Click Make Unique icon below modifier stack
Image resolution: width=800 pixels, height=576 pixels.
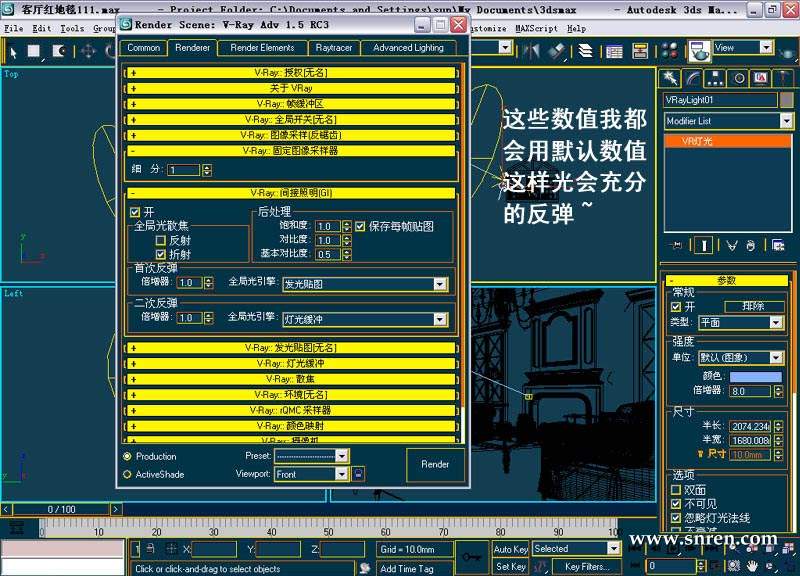pos(732,246)
